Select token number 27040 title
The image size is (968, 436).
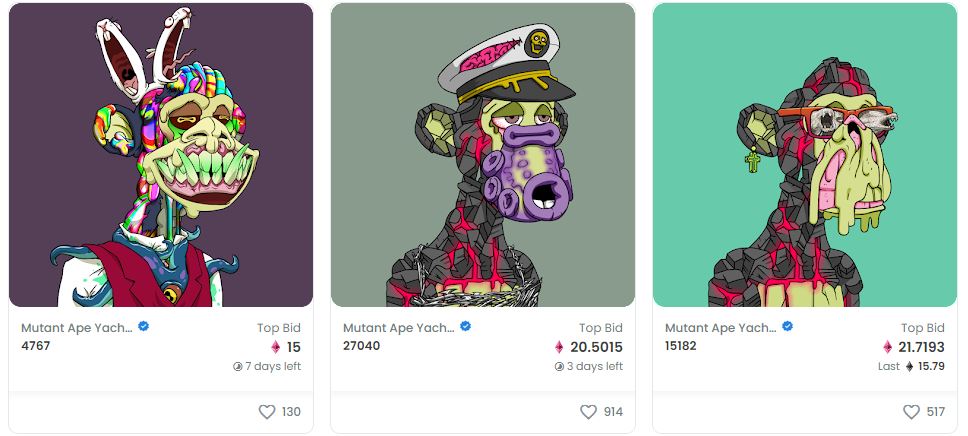click(x=362, y=346)
